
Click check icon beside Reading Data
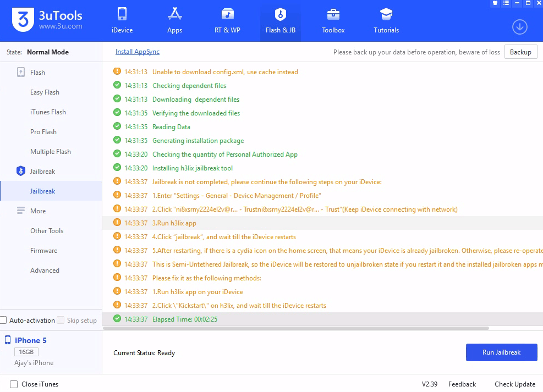coord(117,126)
